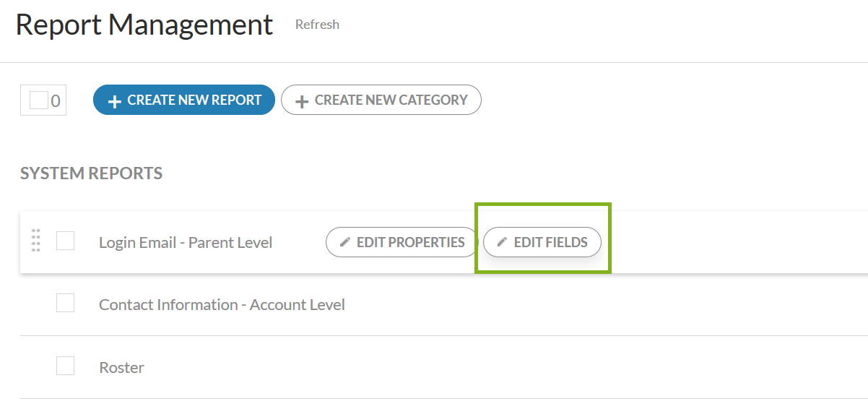868x417 pixels.
Task: Open Edit Properties for Login Email report
Action: [402, 242]
